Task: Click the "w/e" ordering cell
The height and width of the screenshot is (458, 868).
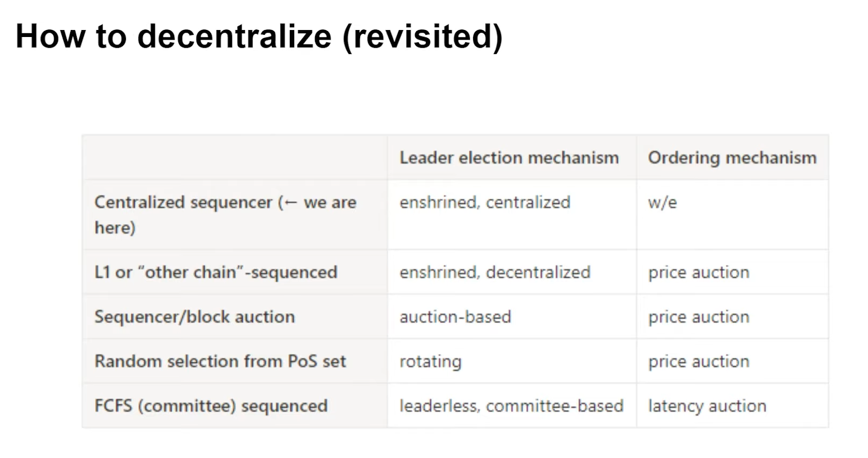Action: tap(662, 203)
